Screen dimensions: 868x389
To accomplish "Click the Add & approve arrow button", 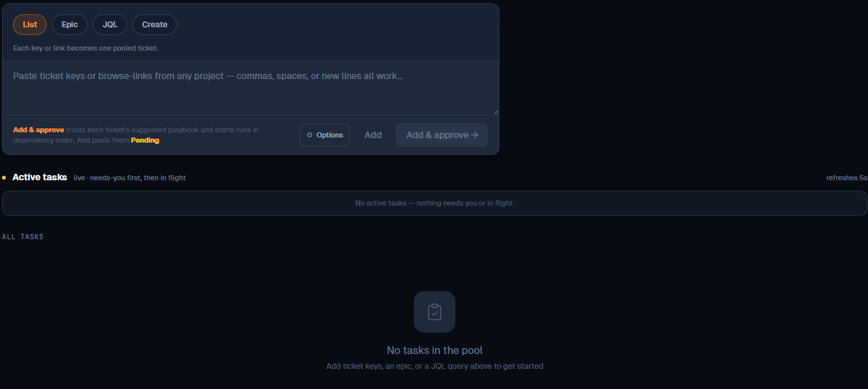I will 442,135.
